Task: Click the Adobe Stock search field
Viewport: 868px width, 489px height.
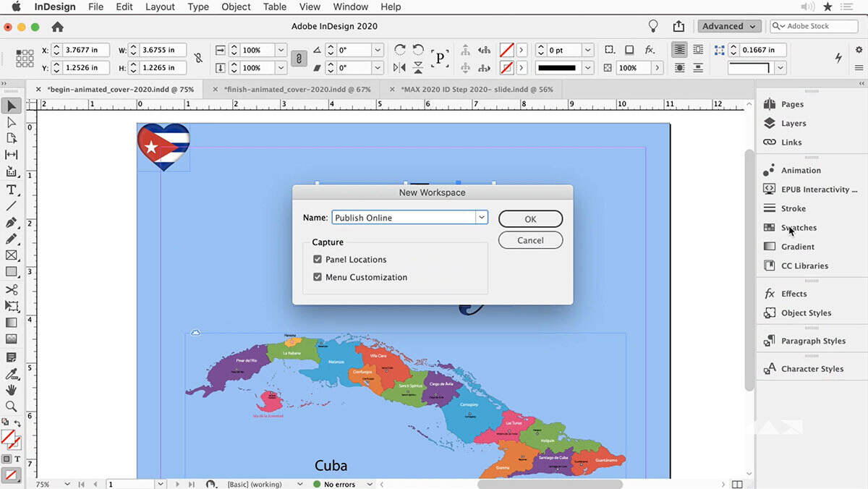Action: [813, 26]
